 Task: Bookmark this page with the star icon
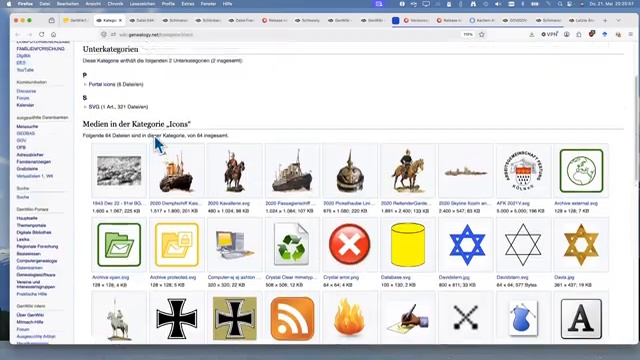[482, 35]
